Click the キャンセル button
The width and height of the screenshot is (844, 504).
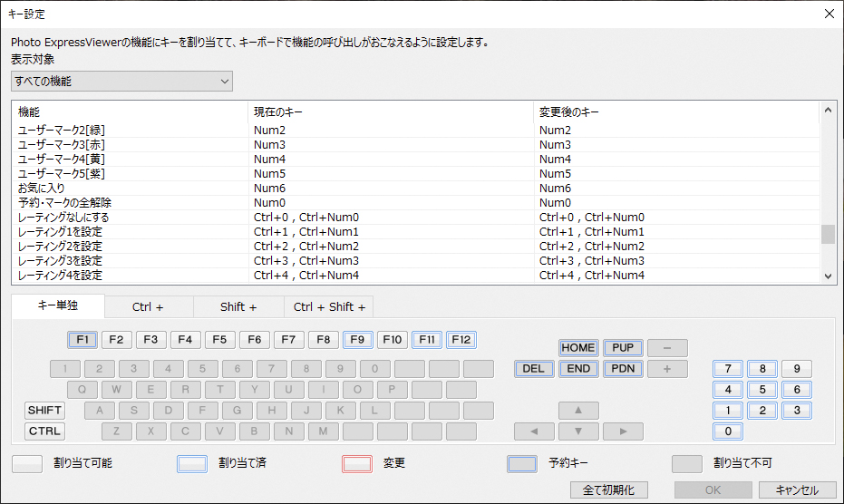(x=797, y=490)
